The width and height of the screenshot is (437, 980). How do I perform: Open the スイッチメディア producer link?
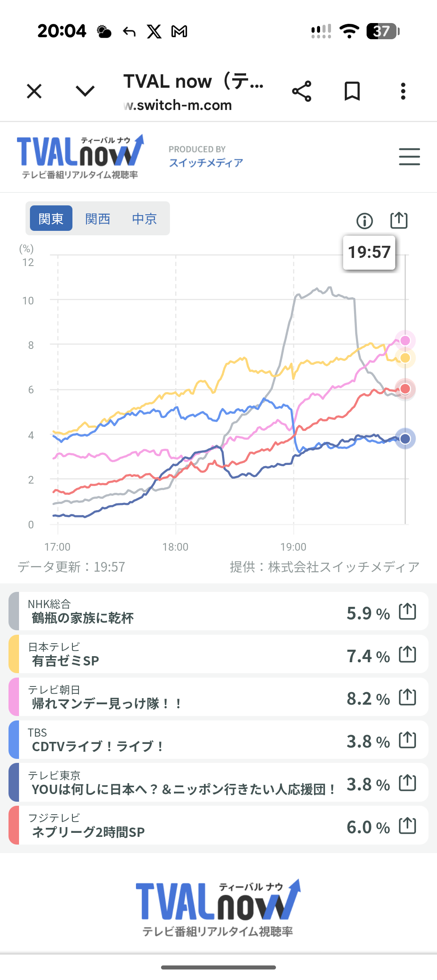[206, 163]
